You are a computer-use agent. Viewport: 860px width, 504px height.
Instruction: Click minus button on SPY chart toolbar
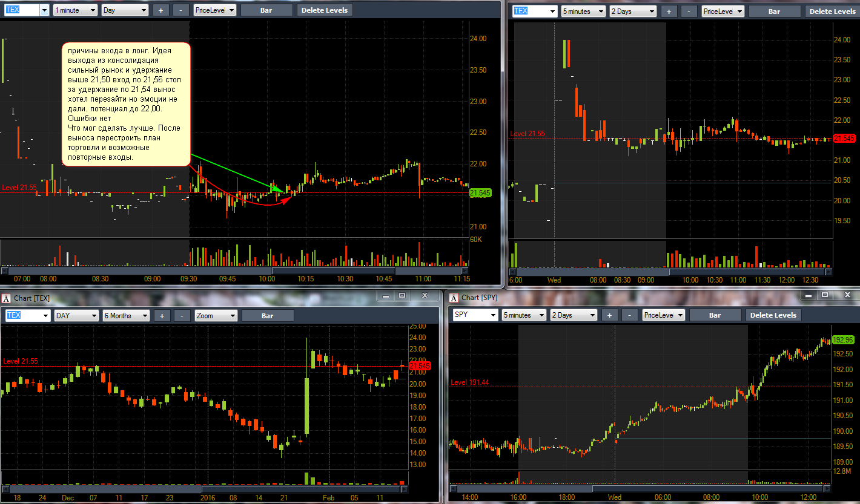pyautogui.click(x=629, y=315)
